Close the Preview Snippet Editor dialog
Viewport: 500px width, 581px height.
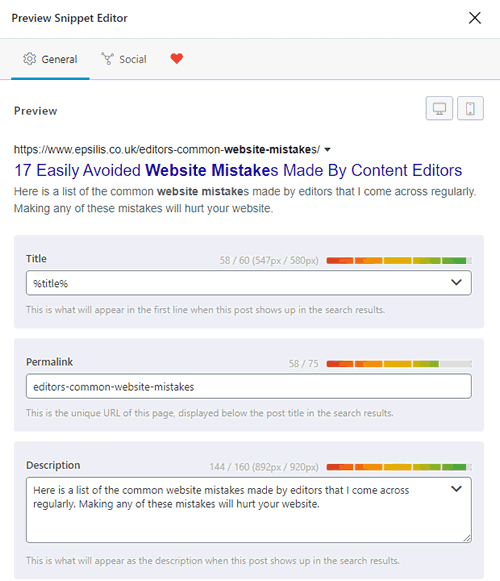(x=474, y=18)
